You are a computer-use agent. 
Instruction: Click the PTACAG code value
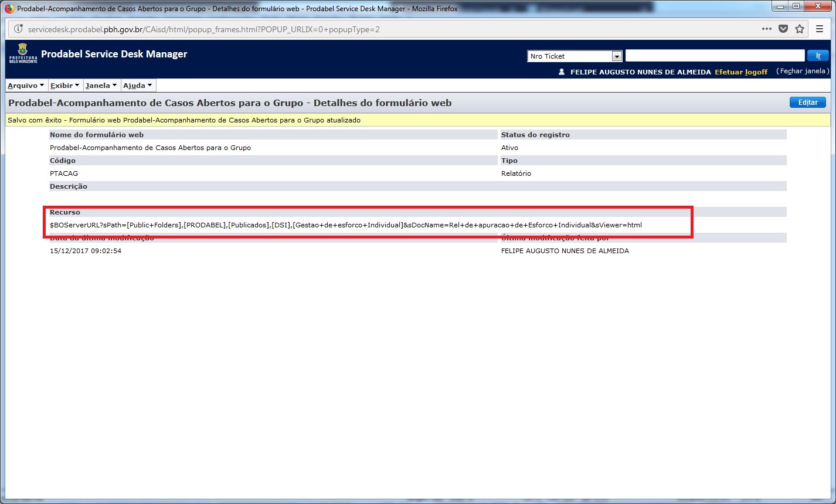click(64, 173)
